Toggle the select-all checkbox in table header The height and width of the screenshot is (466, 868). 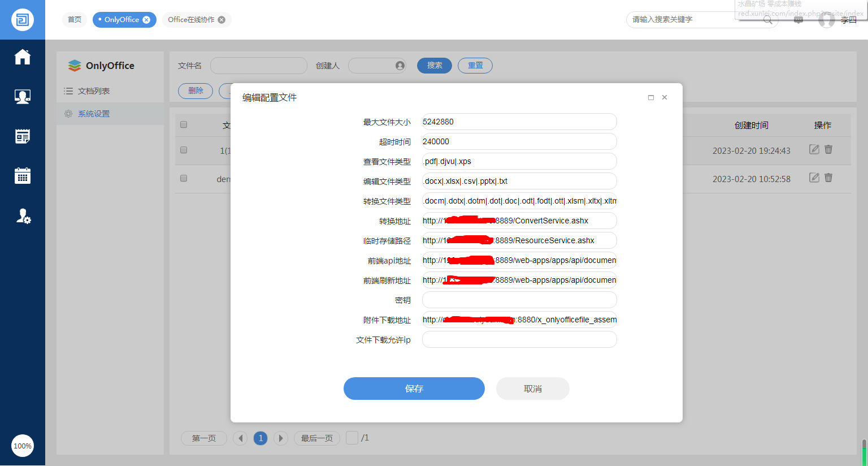184,124
